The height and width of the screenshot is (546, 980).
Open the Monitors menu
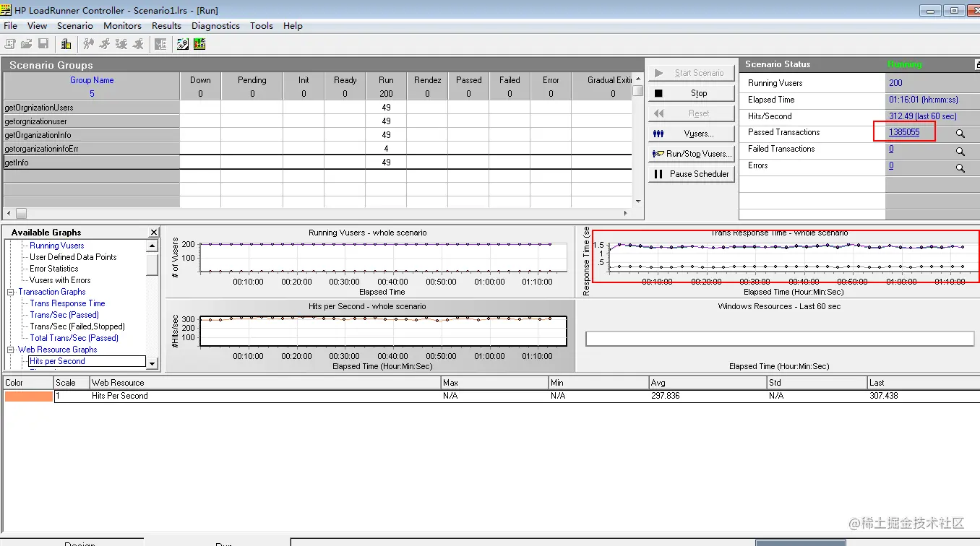click(122, 25)
